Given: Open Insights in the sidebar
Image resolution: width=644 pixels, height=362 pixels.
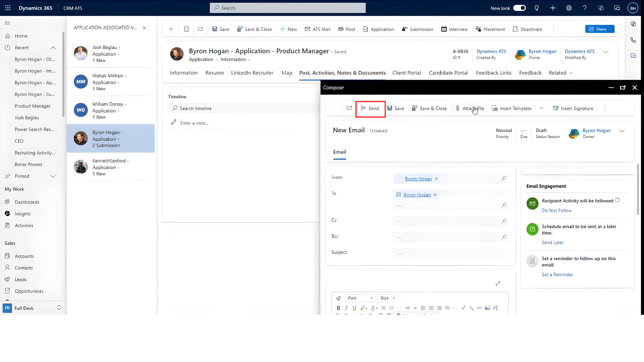Looking at the screenshot, I should coord(22,214).
